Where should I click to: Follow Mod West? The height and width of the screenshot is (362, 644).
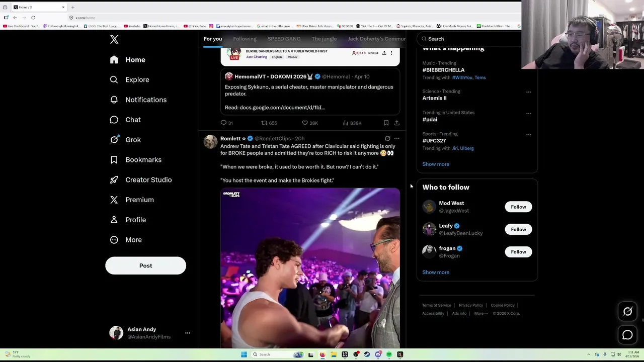coord(518,207)
